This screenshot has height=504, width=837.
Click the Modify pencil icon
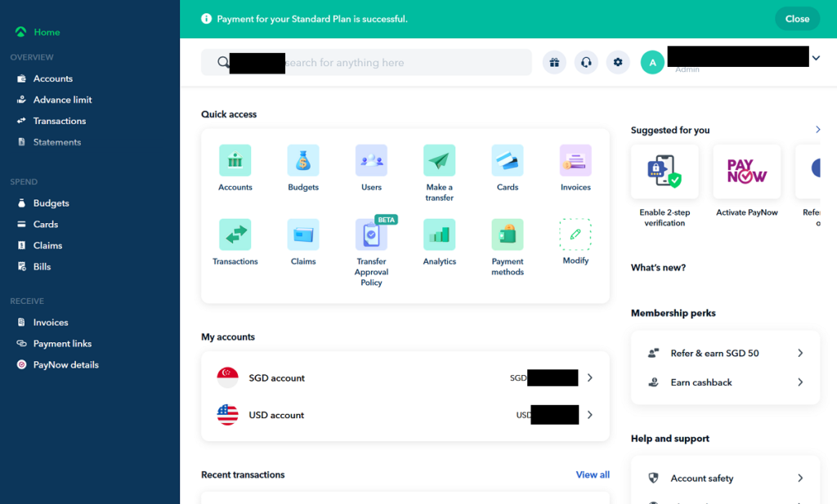click(575, 234)
